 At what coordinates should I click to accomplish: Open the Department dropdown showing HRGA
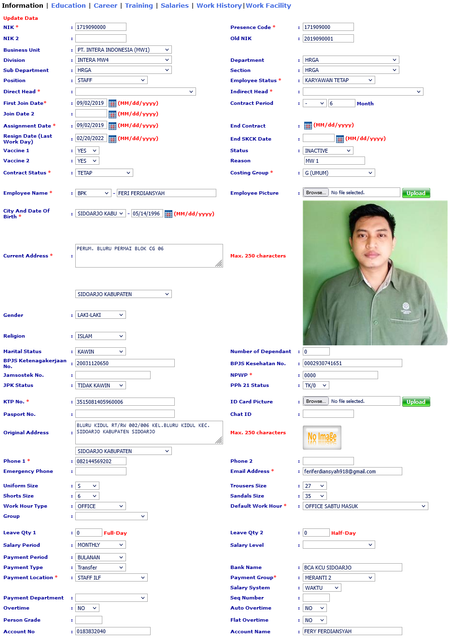[351, 60]
